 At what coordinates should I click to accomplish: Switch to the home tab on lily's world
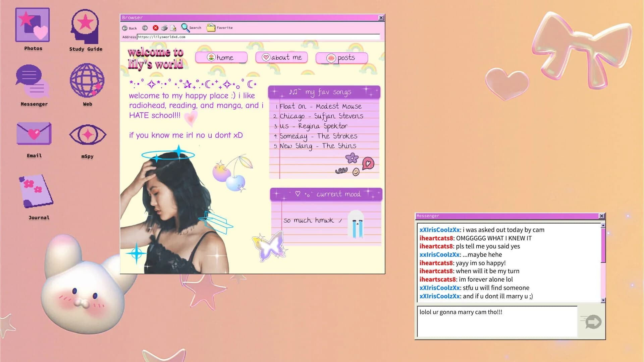pyautogui.click(x=221, y=57)
